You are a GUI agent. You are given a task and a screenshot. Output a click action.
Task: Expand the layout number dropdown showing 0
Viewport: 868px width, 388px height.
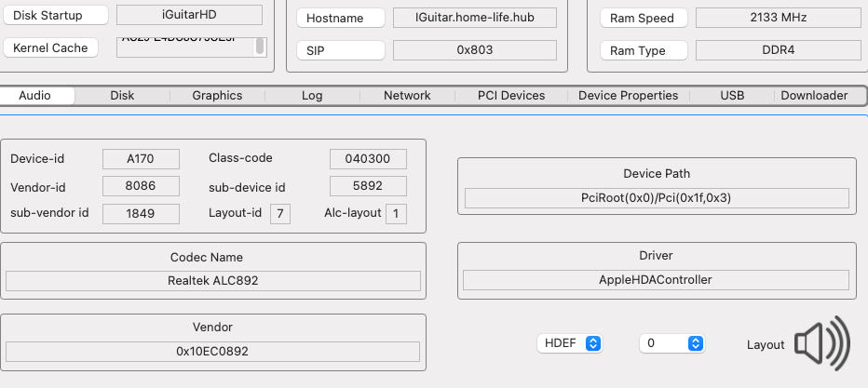(x=671, y=343)
